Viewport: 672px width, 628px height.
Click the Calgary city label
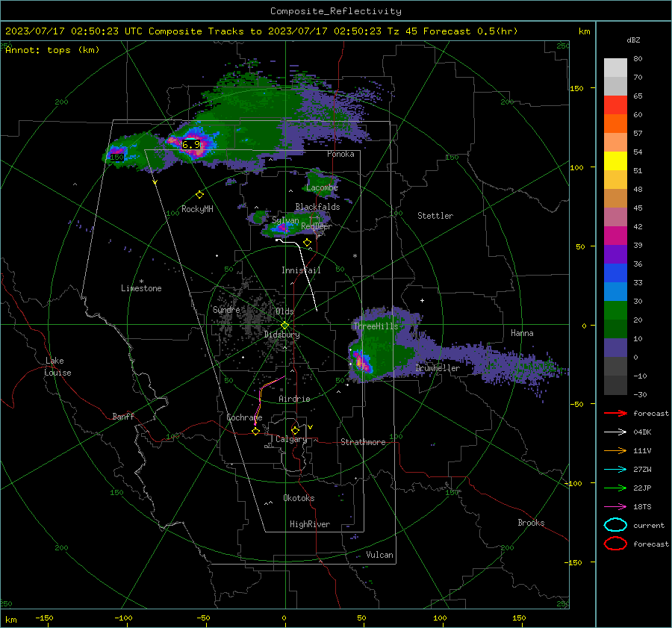coord(291,439)
